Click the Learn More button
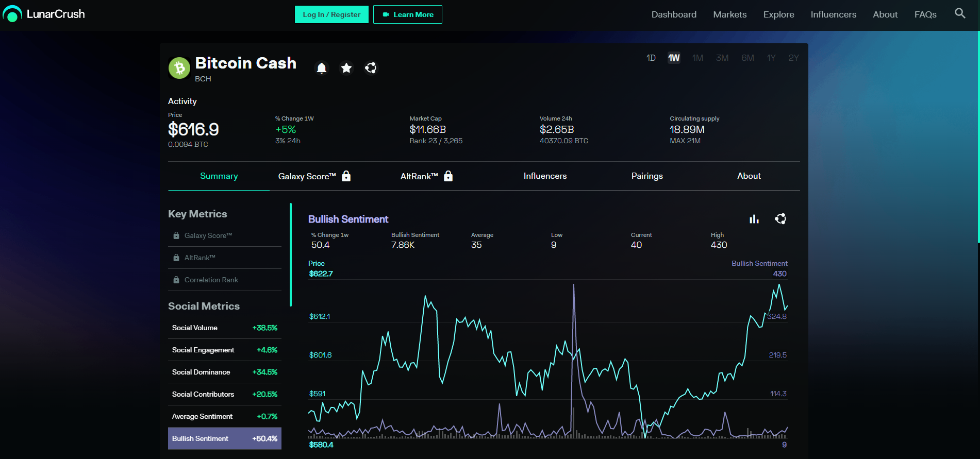The width and height of the screenshot is (980, 459). click(408, 14)
